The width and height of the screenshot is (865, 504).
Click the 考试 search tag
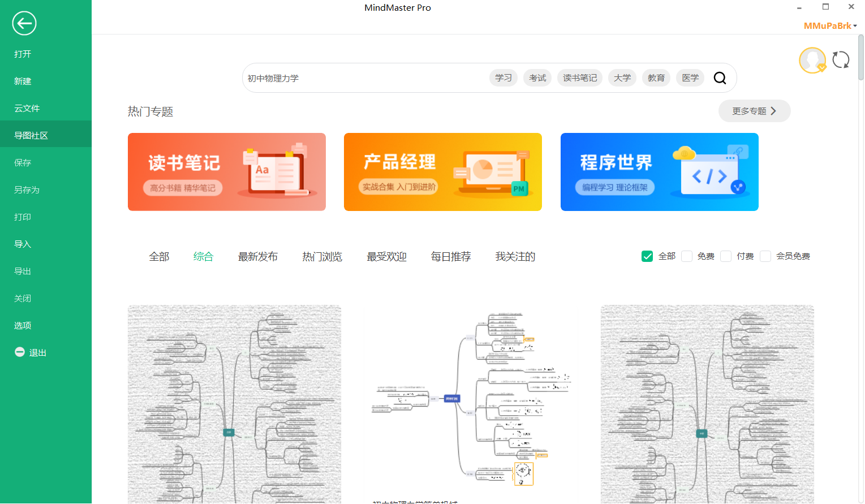click(537, 78)
